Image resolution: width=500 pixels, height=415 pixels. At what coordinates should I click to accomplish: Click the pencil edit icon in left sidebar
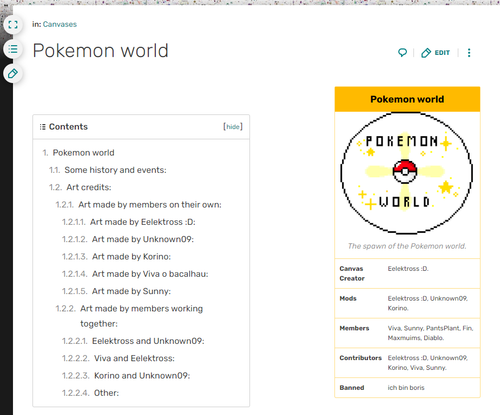click(x=13, y=74)
